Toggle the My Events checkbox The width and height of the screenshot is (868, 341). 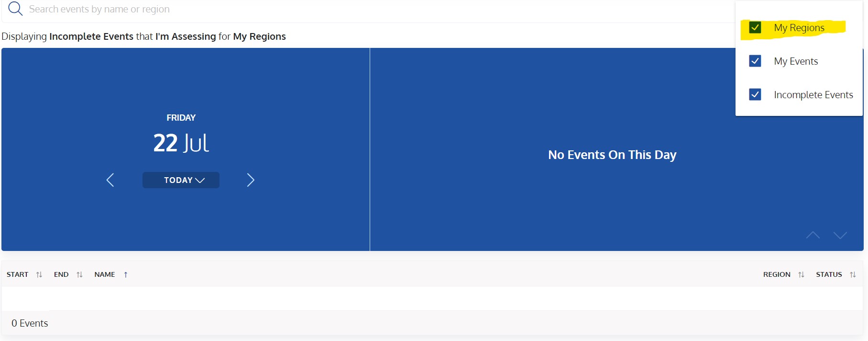point(755,61)
